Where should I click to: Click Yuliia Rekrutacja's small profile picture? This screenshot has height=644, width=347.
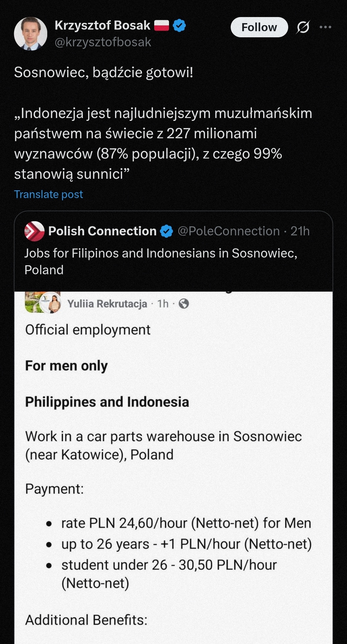point(54,304)
